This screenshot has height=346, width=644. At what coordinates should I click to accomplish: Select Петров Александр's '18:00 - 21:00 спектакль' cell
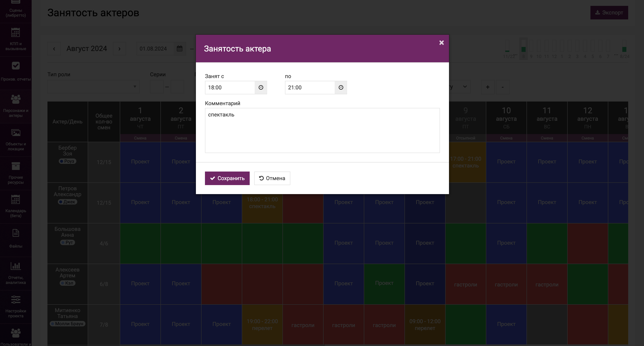click(x=262, y=209)
